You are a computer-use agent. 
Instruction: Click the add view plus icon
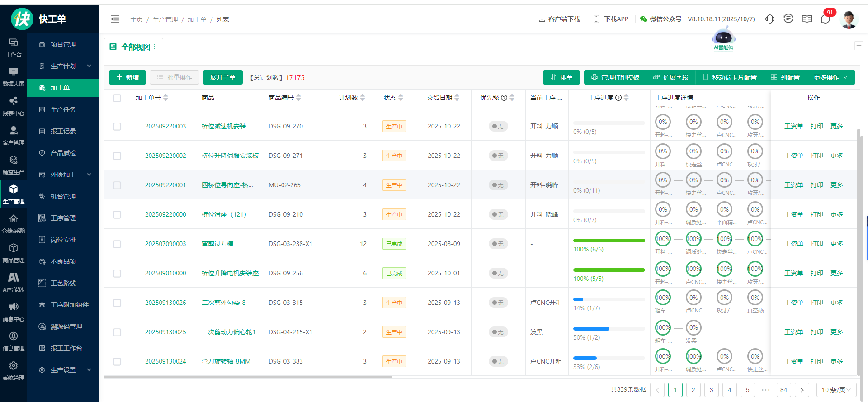pyautogui.click(x=859, y=46)
